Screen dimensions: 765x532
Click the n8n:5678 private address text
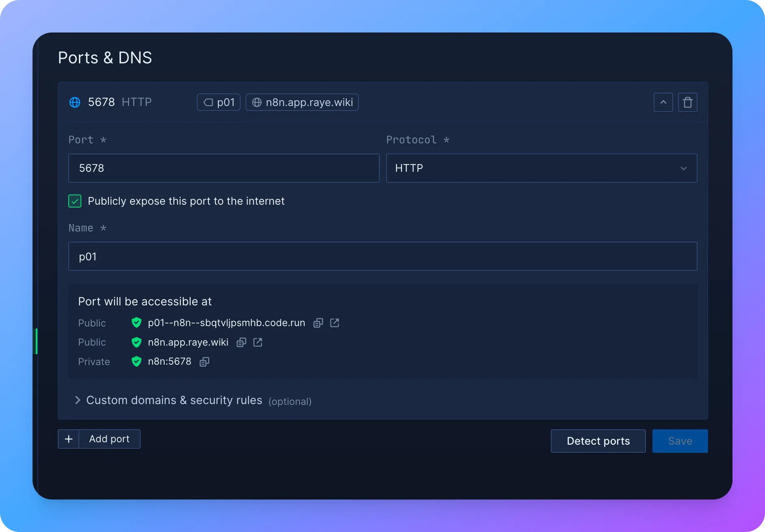click(170, 361)
